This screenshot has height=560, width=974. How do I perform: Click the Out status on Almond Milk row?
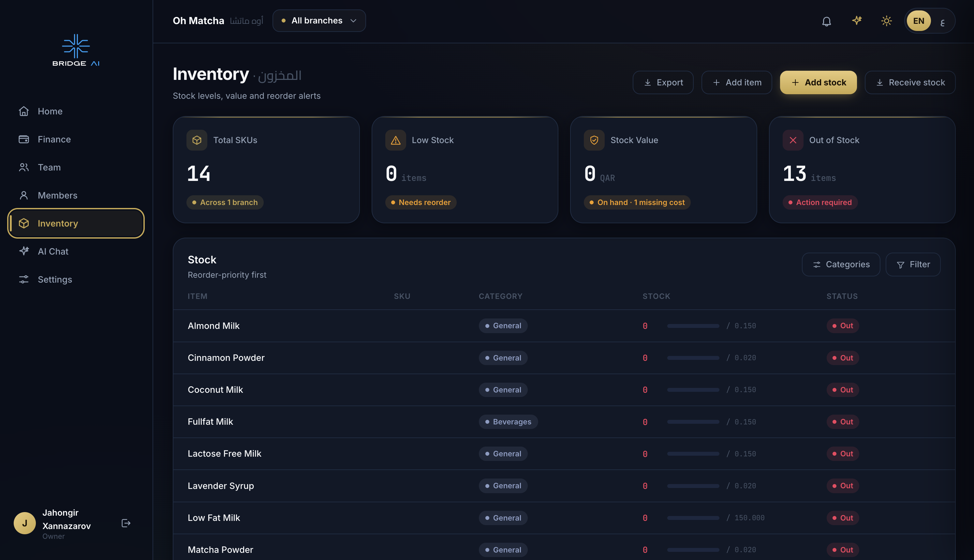pyautogui.click(x=843, y=326)
